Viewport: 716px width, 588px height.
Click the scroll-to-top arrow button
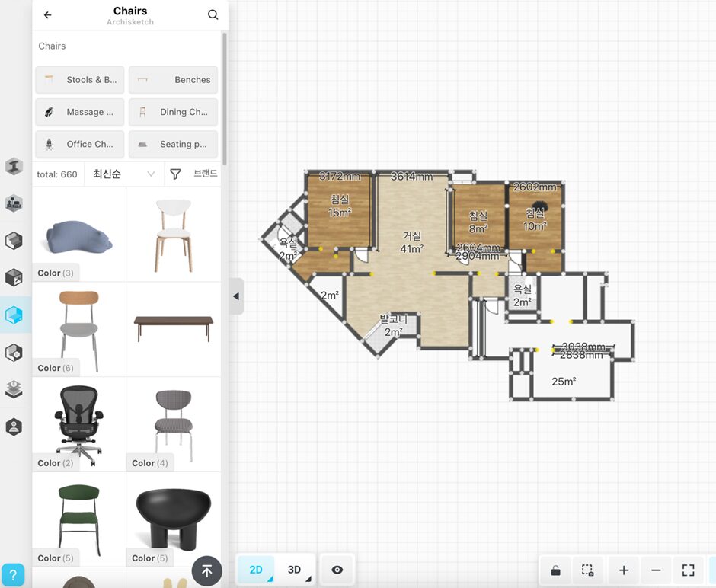tap(206, 570)
